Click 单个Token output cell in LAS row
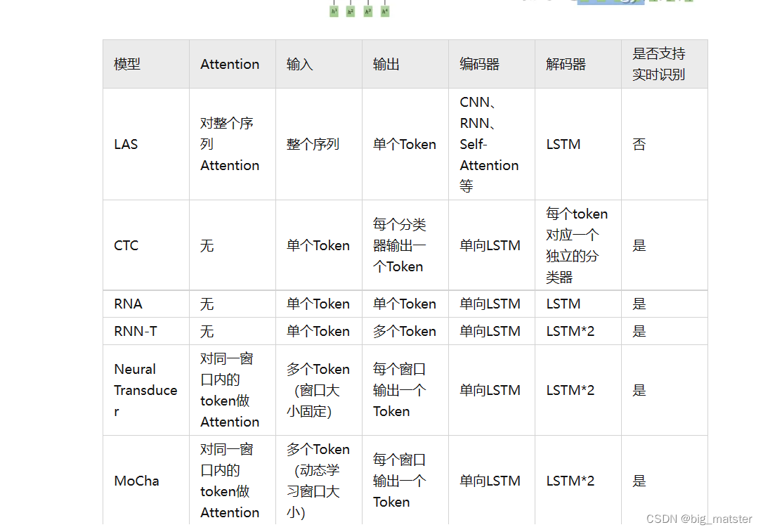 (405, 144)
